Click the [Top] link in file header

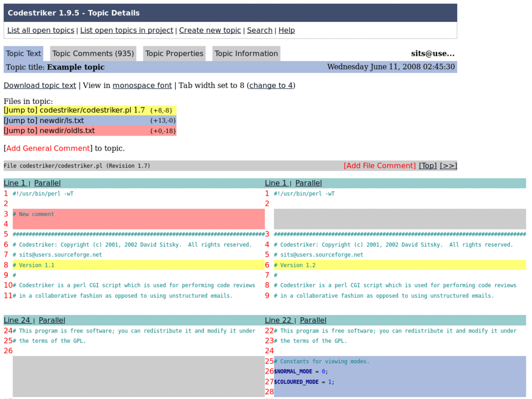[x=428, y=166]
